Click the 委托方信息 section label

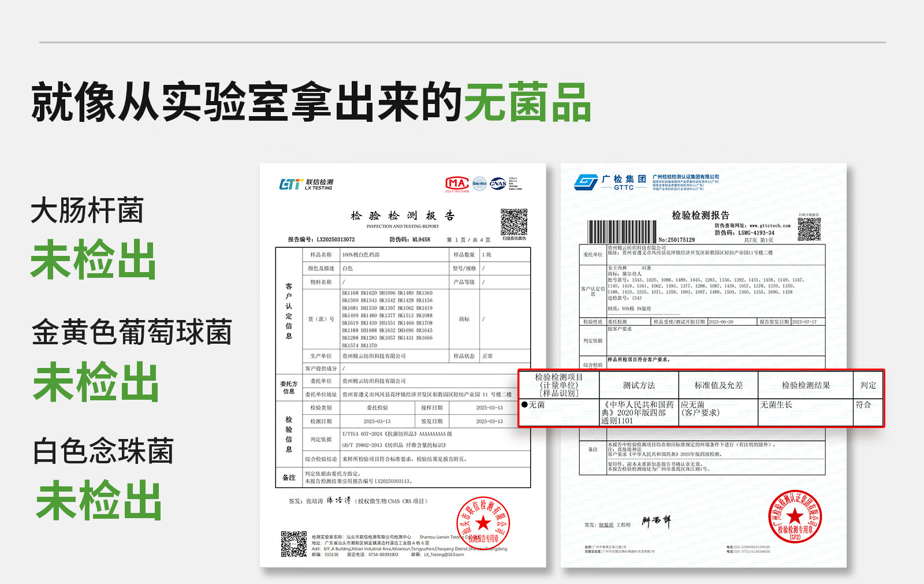tap(289, 388)
